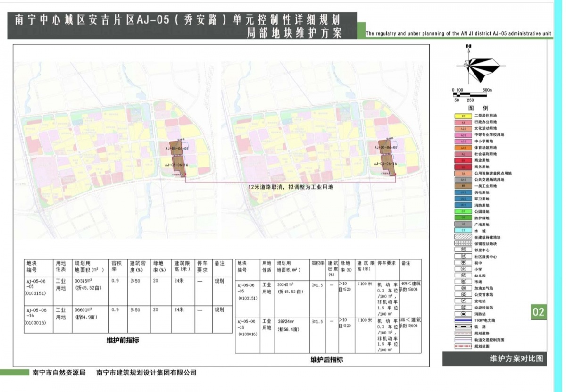Image resolution: width=566 pixels, height=392 pixels.
Task: Click the 市场 legend symbol
Action: point(464,281)
